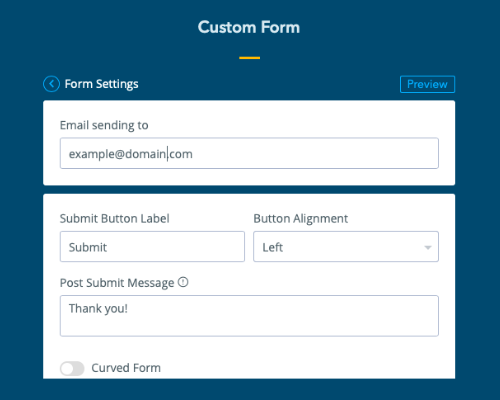
Task: Click the Custom Form page title
Action: tap(249, 27)
